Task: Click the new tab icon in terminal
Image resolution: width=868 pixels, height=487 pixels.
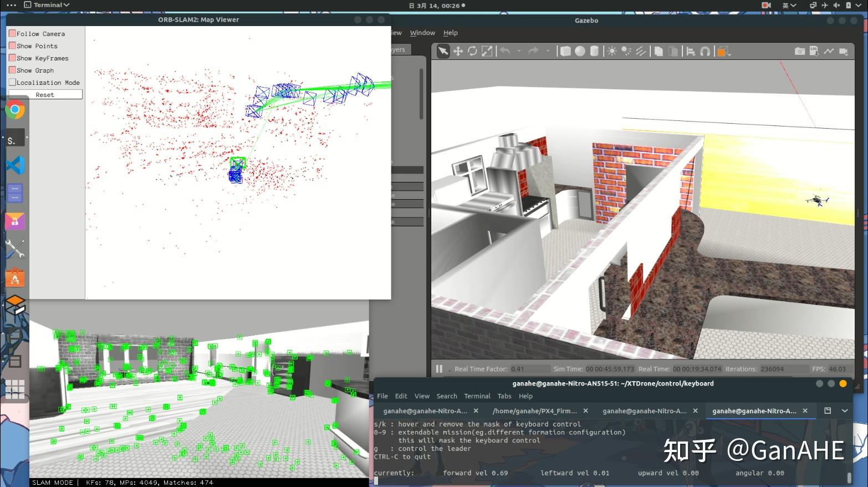Action: (x=828, y=411)
